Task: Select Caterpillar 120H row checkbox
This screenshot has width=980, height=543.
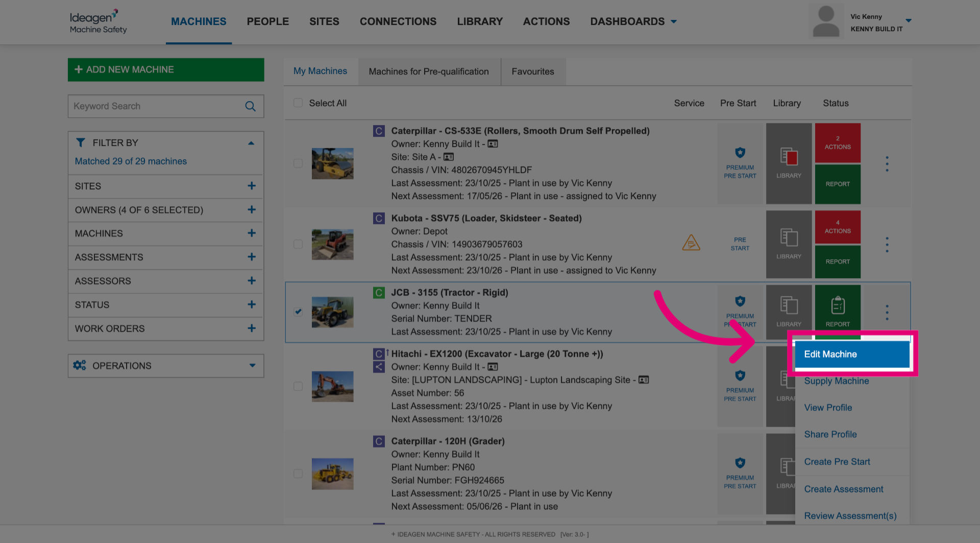Action: [x=298, y=474]
